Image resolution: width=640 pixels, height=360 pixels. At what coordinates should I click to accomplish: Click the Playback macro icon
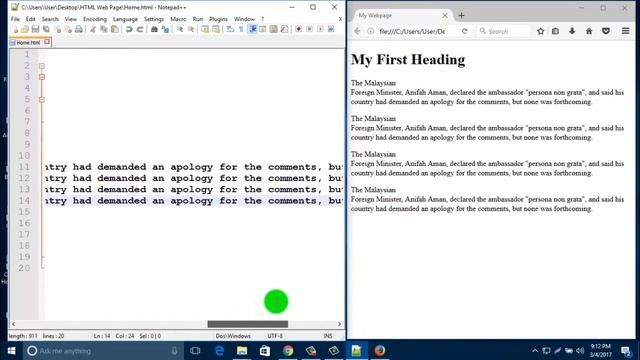point(320,29)
